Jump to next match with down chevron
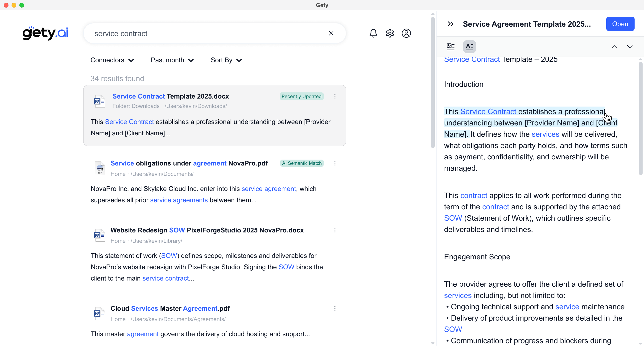644x347 pixels. click(x=629, y=47)
